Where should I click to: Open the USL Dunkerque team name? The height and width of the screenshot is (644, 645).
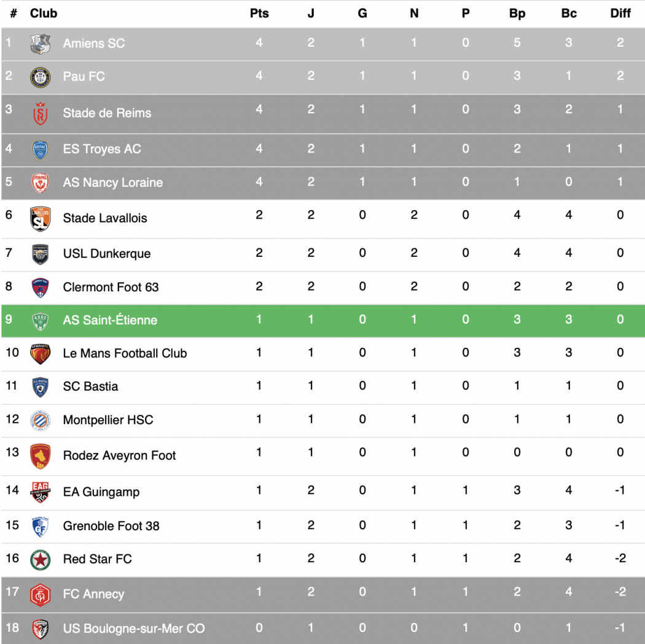106,254
